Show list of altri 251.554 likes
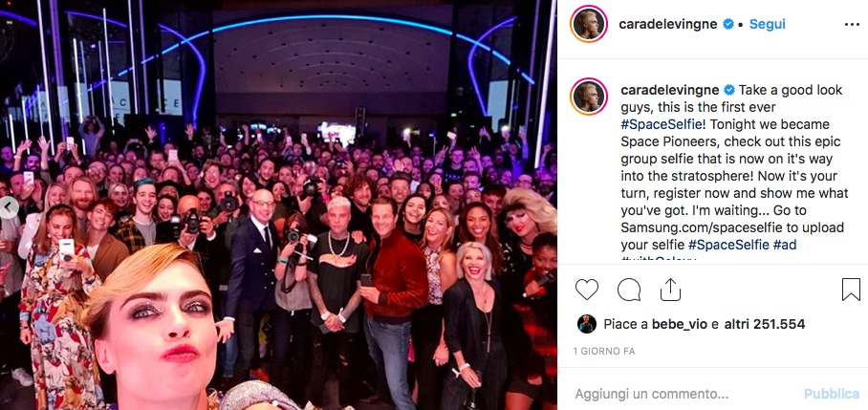Screen dimensions: 868x410 pos(762,324)
